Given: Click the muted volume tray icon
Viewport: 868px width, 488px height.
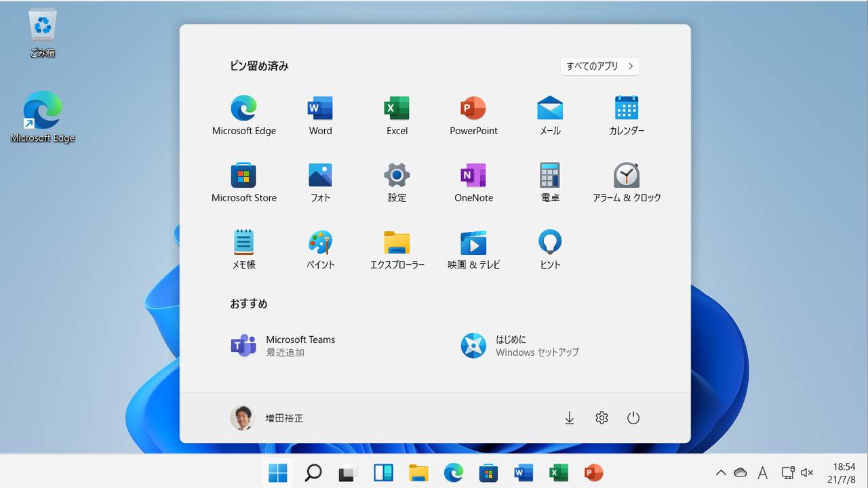Looking at the screenshot, I should click(807, 472).
